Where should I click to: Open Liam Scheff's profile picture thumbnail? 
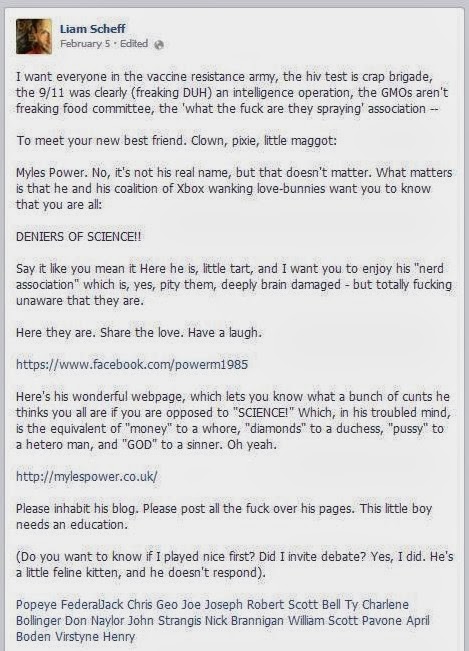click(x=34, y=36)
